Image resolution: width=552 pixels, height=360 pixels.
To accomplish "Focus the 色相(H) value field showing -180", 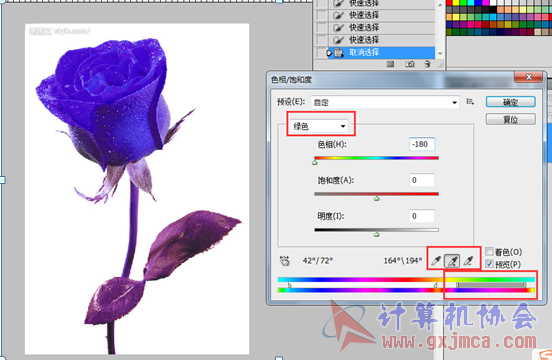I will tap(422, 144).
